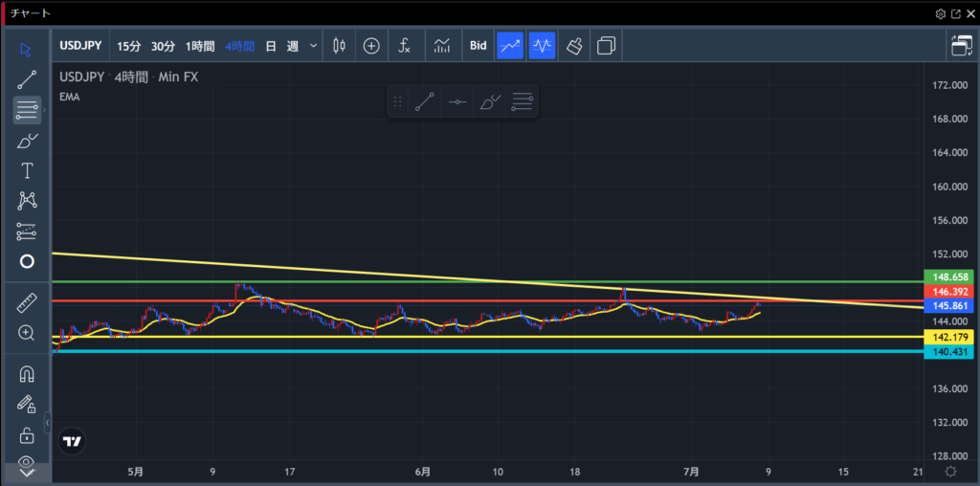Image resolution: width=980 pixels, height=486 pixels.
Task: Click the paint brush clear icon
Action: (x=574, y=46)
